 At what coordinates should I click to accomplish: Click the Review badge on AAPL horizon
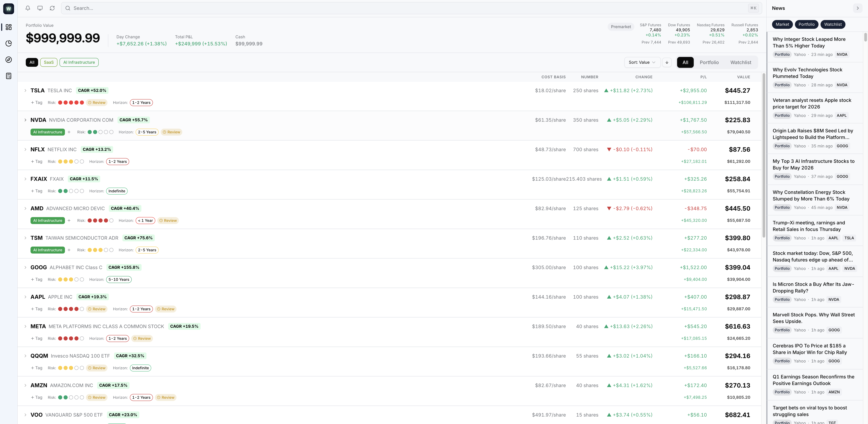tap(166, 309)
